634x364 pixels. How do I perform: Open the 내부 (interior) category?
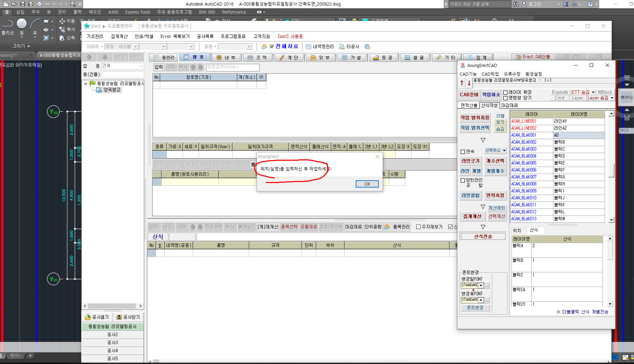[x=226, y=58]
